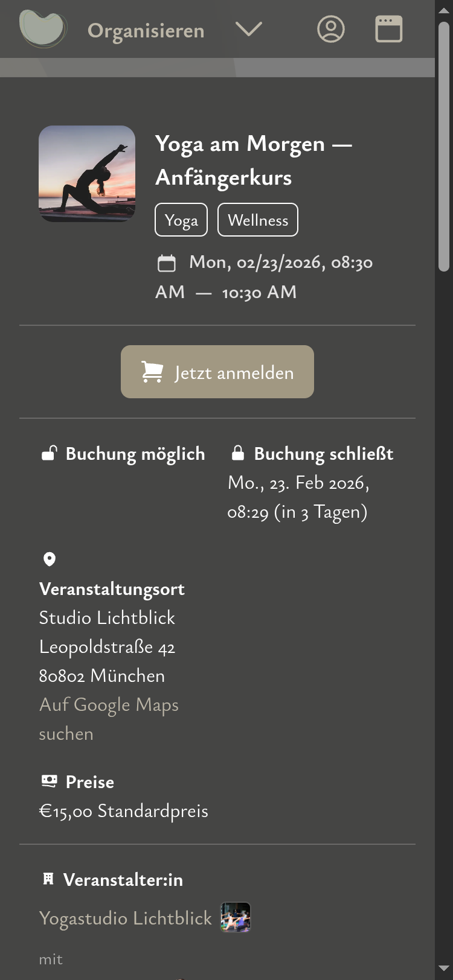The height and width of the screenshot is (980, 453).
Task: Click the Yogastudio Lichtblick avatar image
Action: (x=236, y=917)
